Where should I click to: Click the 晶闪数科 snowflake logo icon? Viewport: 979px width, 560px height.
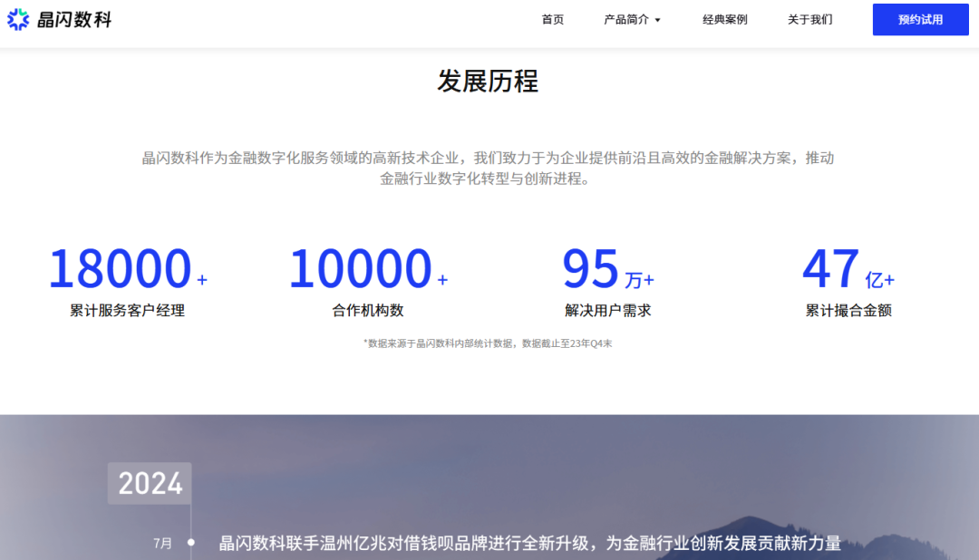coord(18,19)
